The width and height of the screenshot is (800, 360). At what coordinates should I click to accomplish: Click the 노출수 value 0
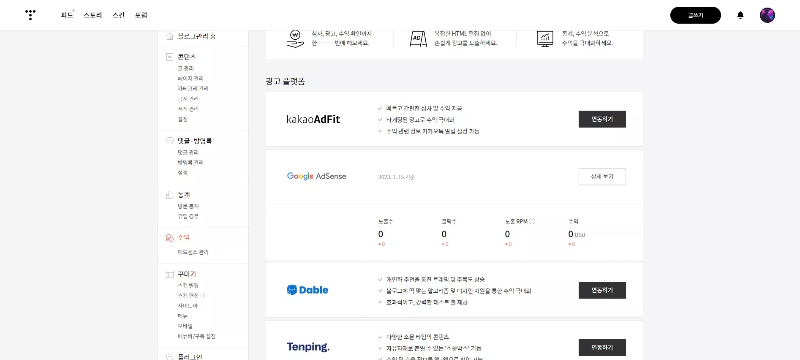(x=381, y=234)
